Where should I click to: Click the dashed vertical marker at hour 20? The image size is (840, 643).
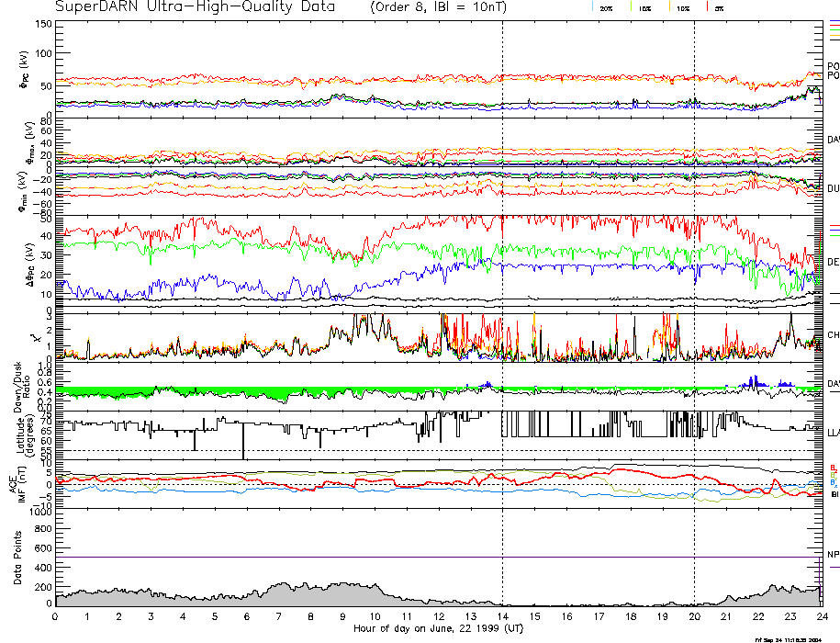pos(694,276)
